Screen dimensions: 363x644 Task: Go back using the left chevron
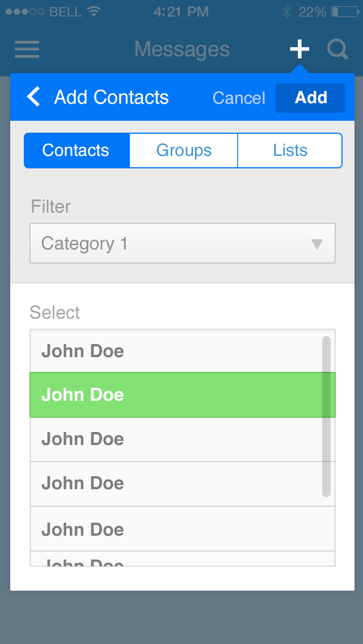tap(34, 97)
